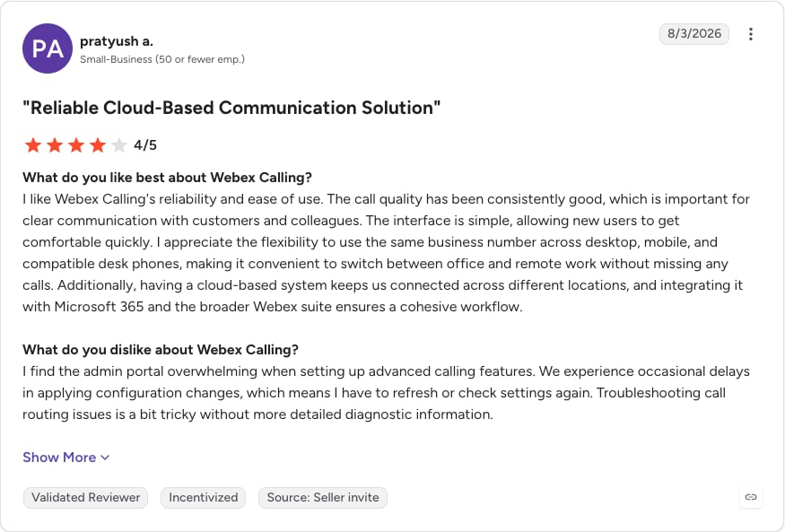Click the 8/3/2026 date badge
Image resolution: width=785 pixels, height=532 pixels.
(693, 33)
